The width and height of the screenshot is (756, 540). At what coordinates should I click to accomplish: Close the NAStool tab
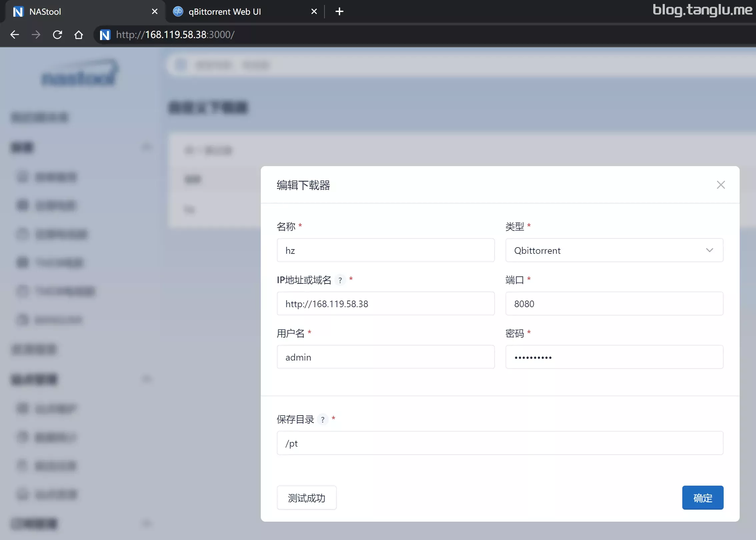pos(154,12)
